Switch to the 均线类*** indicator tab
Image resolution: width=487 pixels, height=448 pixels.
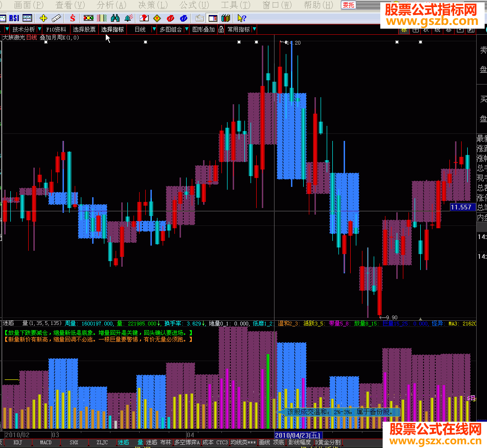tap(243, 442)
